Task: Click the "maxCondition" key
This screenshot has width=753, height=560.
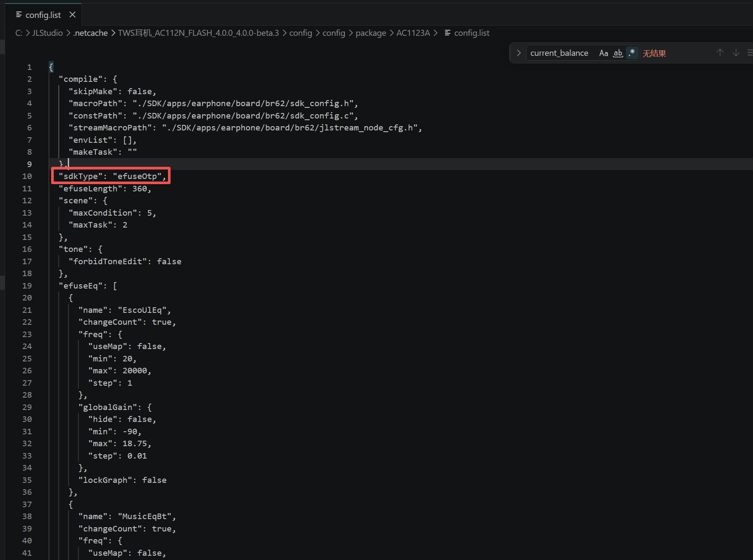Action: coord(103,213)
